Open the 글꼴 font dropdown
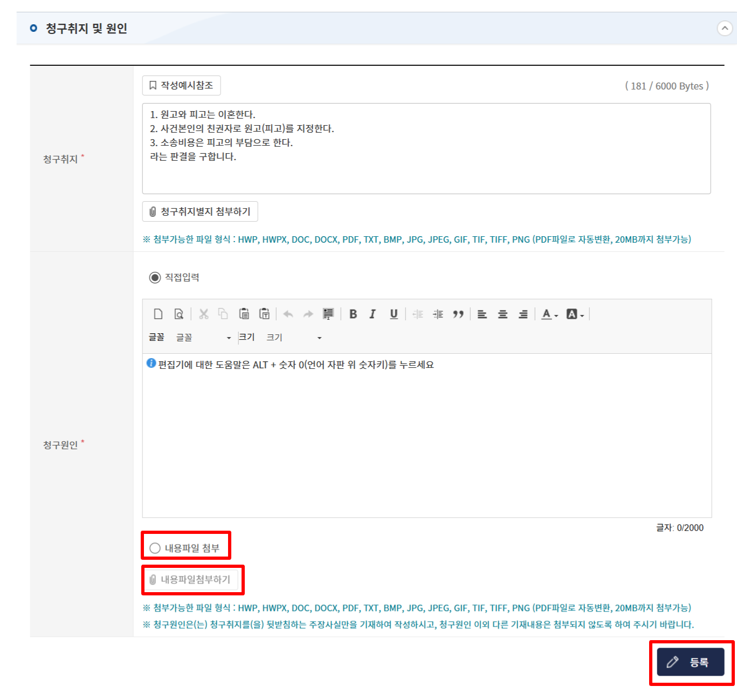Viewport: 737px width, 700px height. pos(202,337)
